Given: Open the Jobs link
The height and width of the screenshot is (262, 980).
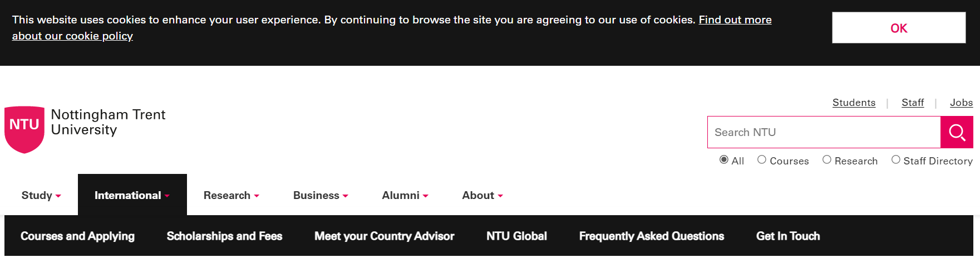Looking at the screenshot, I should tap(961, 103).
